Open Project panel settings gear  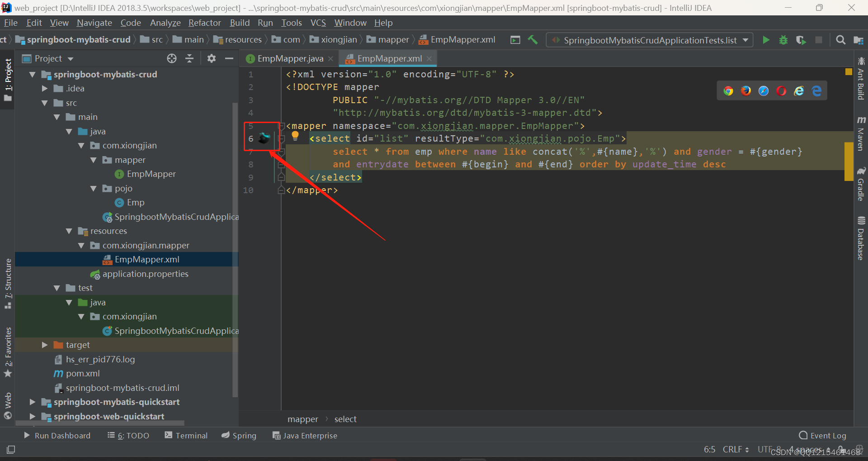point(211,58)
